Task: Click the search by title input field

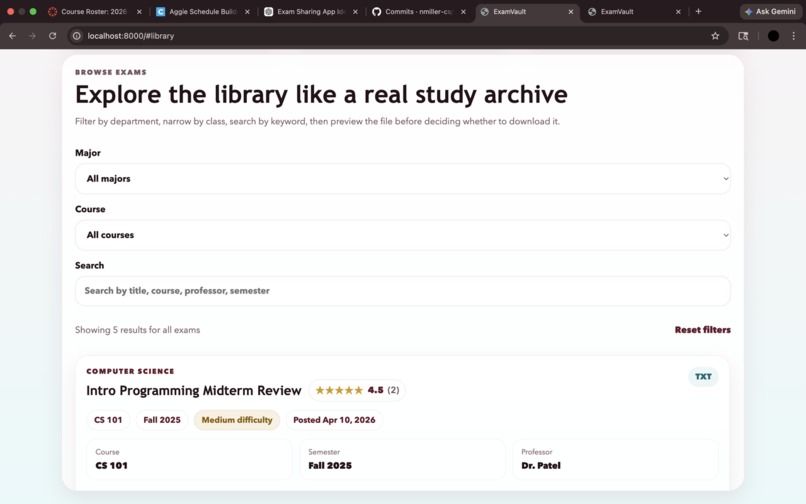Action: click(402, 291)
